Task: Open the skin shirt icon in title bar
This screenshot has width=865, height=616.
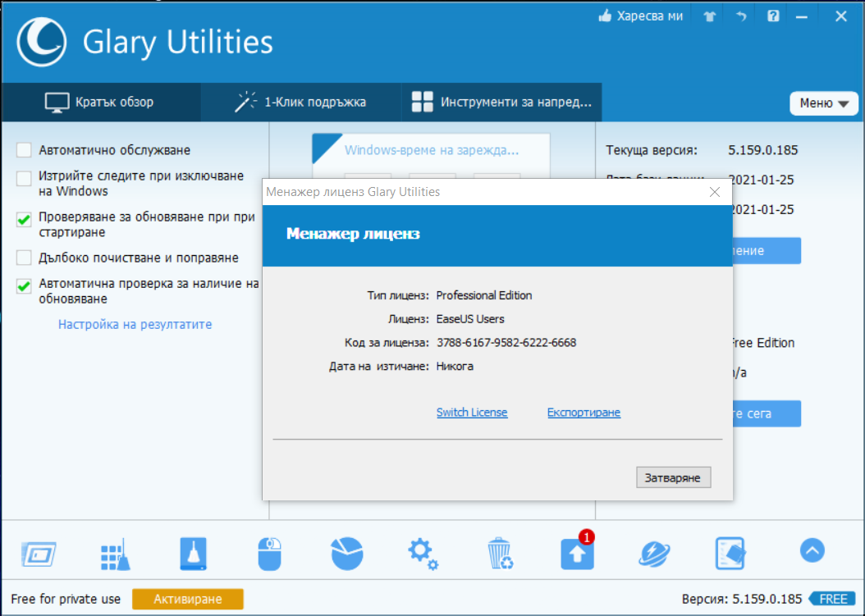Action: coord(709,16)
